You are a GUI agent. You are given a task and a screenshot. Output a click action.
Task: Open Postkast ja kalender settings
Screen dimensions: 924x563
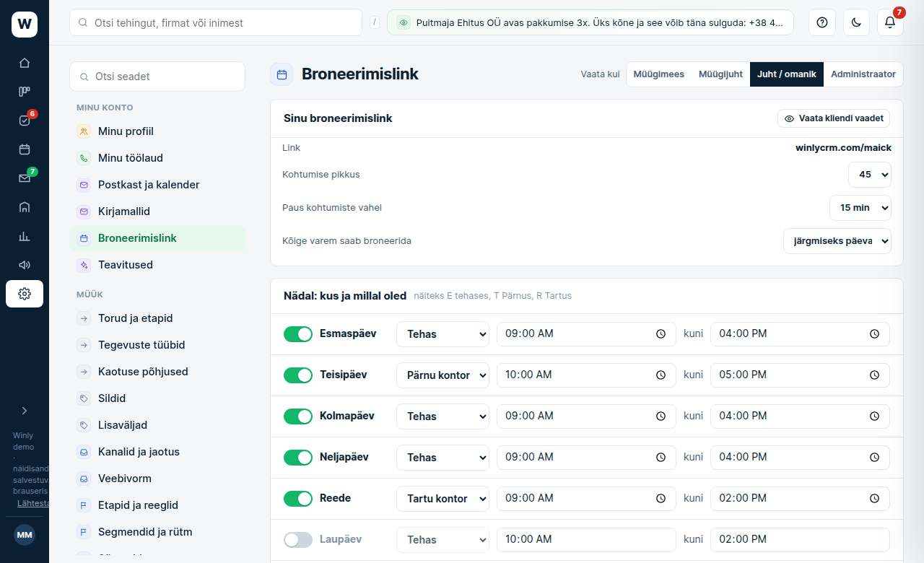157,185
